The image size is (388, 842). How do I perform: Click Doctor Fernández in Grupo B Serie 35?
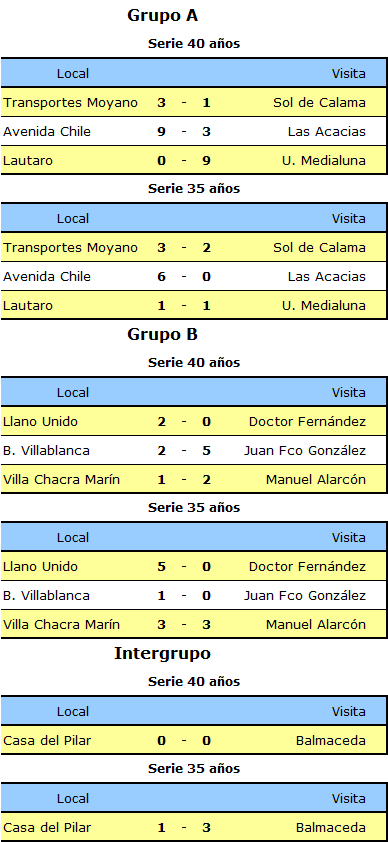coord(307,567)
